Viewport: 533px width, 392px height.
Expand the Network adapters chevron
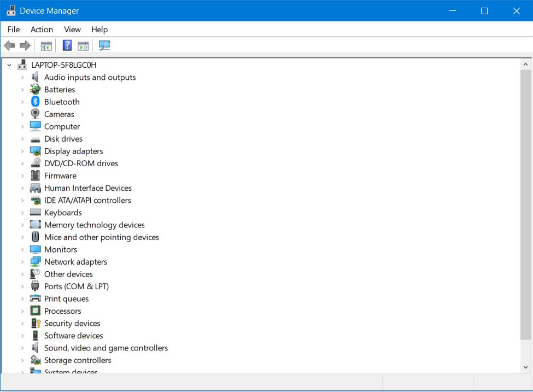pyautogui.click(x=22, y=262)
